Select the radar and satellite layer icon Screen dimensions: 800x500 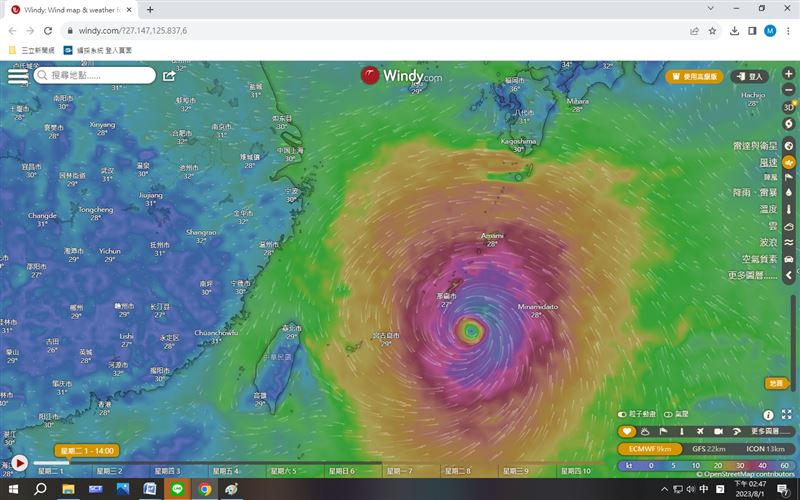click(788, 146)
